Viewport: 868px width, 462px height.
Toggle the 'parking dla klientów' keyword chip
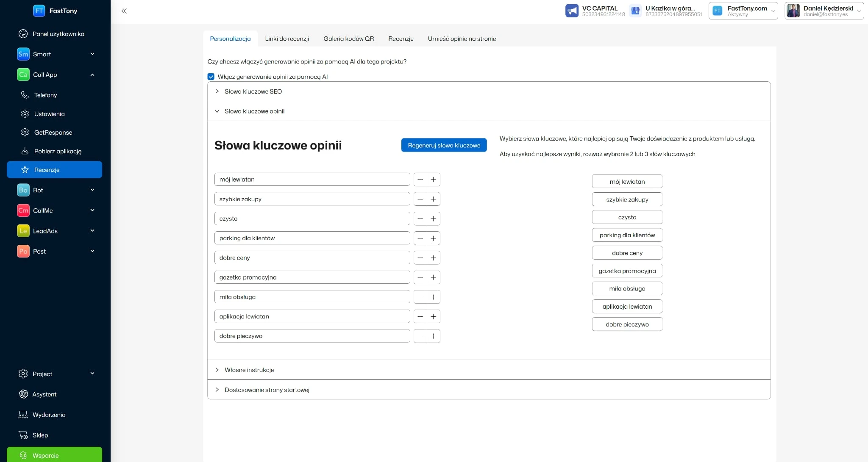coord(627,235)
